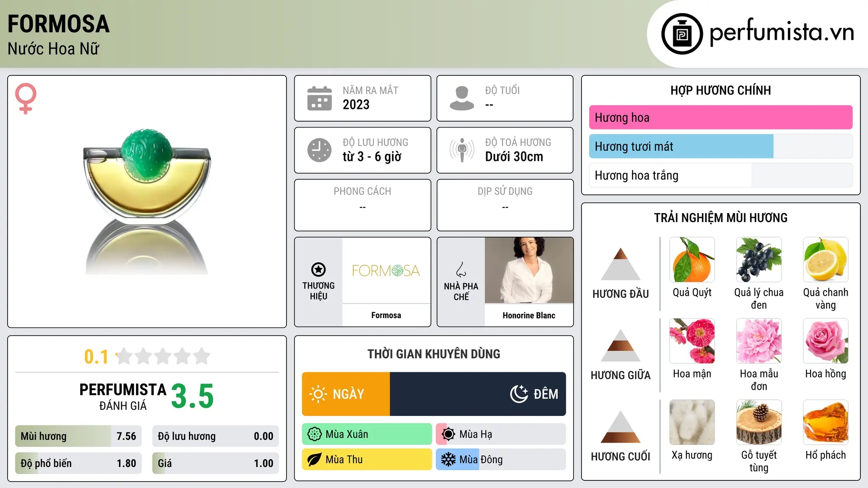Click the yellow Mùa Thu season bar
The image size is (868, 488).
[367, 460]
